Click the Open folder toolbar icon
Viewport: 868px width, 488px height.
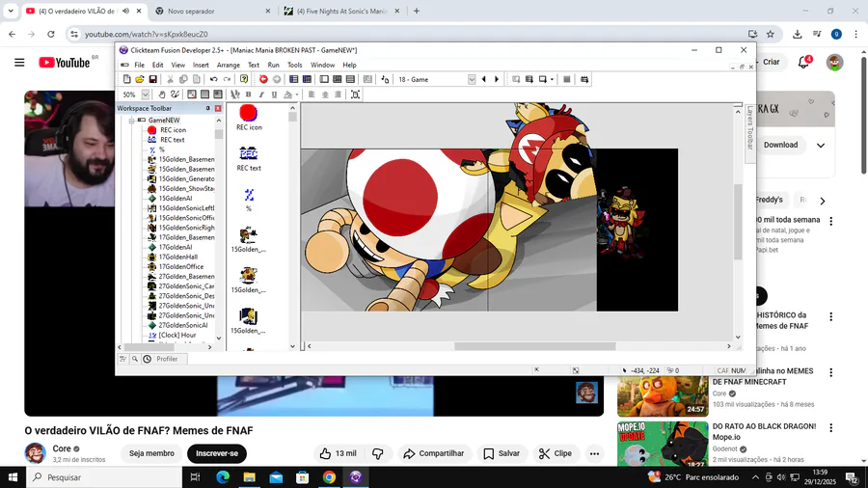click(x=140, y=79)
